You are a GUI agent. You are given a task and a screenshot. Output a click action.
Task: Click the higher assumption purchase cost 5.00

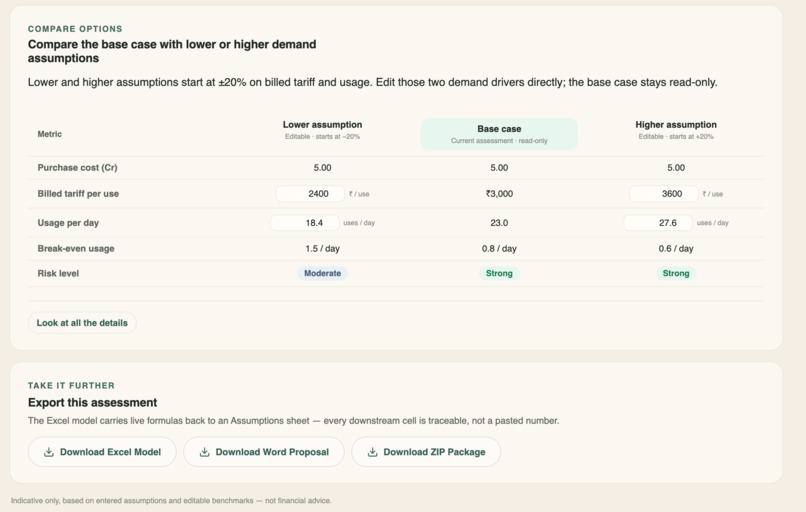676,168
